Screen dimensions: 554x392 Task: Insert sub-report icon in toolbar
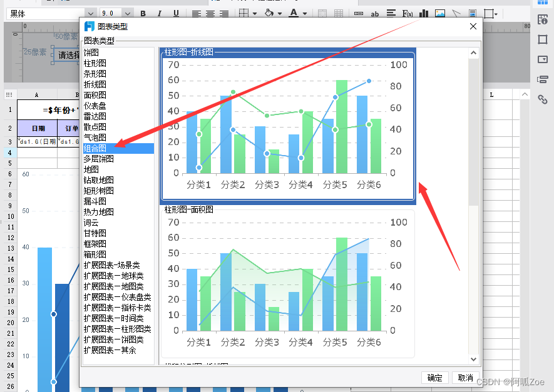click(473, 13)
